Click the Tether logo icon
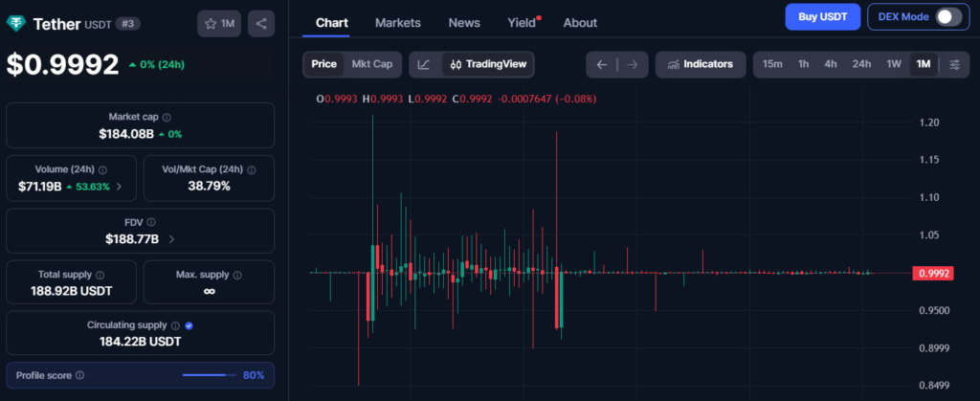This screenshot has height=401, width=980. [17, 22]
